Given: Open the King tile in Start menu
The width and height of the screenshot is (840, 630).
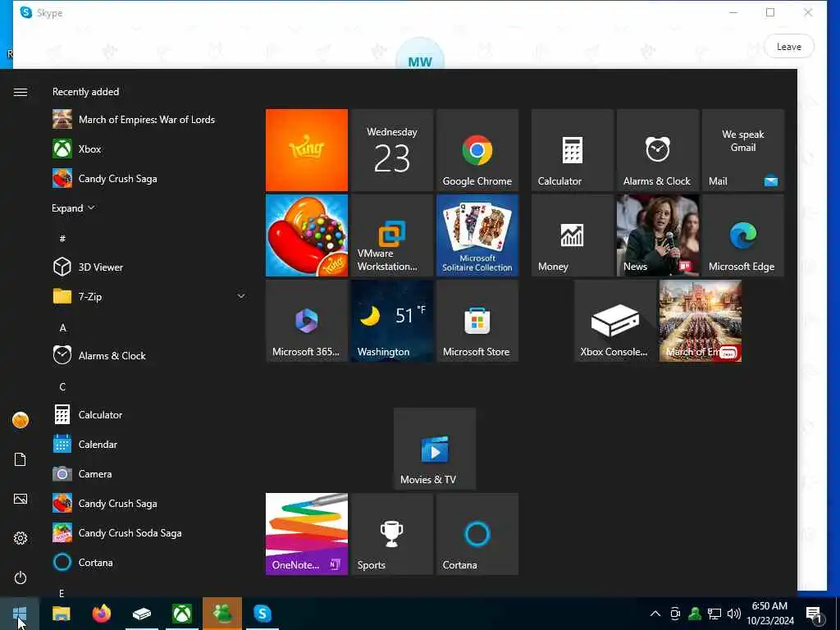Looking at the screenshot, I should (307, 150).
